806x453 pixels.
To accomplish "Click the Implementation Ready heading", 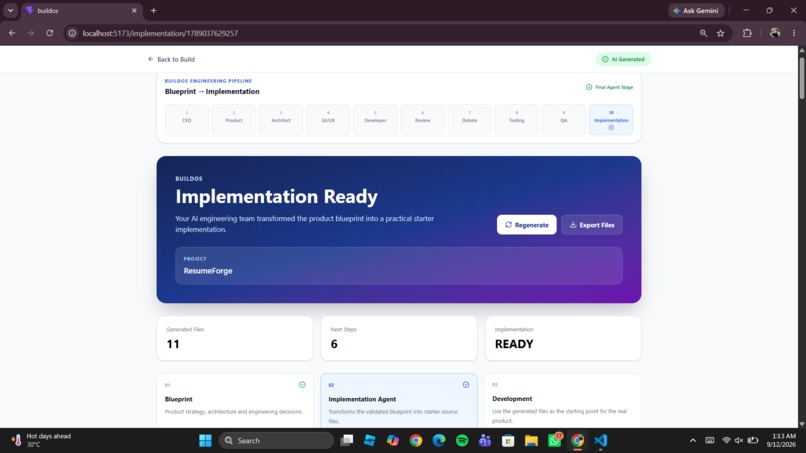I will pyautogui.click(x=277, y=196).
